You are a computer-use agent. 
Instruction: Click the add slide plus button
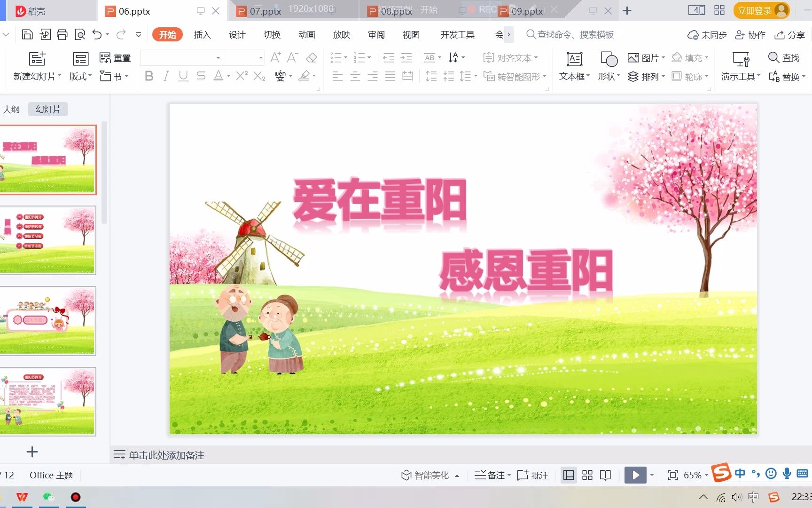click(32, 452)
